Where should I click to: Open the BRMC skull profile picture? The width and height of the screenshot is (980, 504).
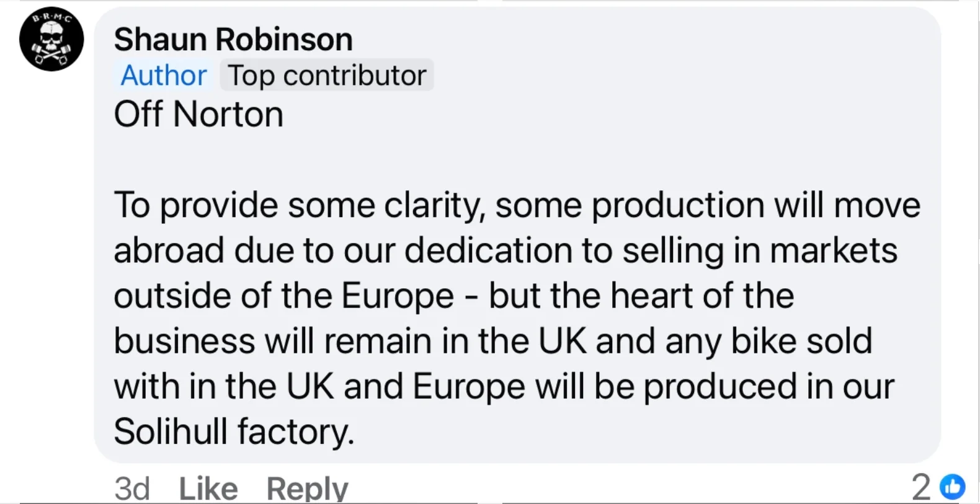pyautogui.click(x=51, y=39)
